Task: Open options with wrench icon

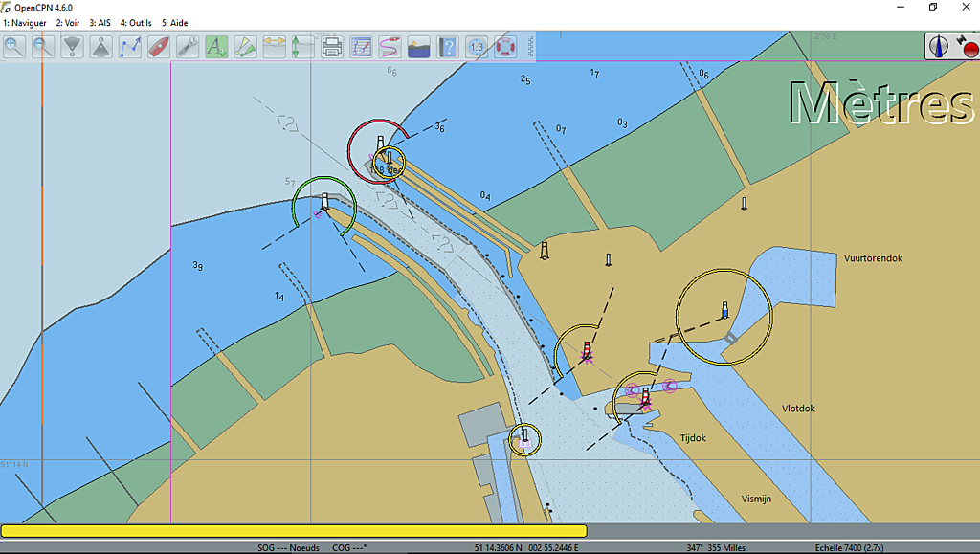Action: click(x=188, y=47)
